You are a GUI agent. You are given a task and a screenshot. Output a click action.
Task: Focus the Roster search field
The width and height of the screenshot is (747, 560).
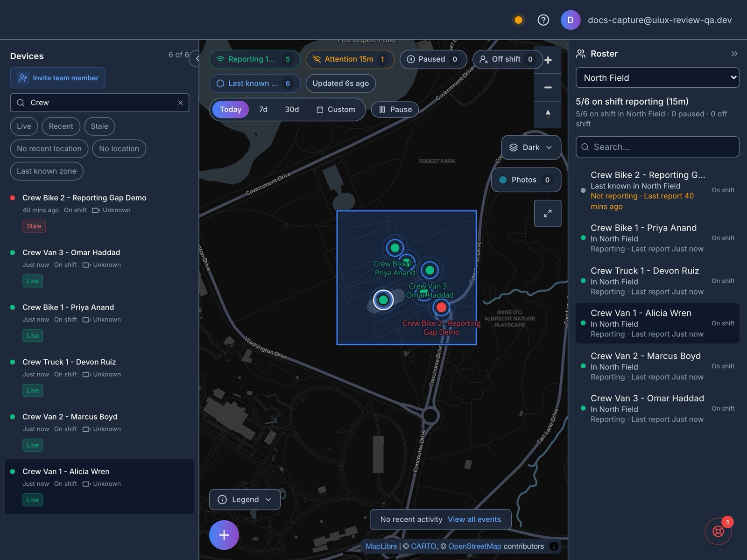tap(657, 147)
